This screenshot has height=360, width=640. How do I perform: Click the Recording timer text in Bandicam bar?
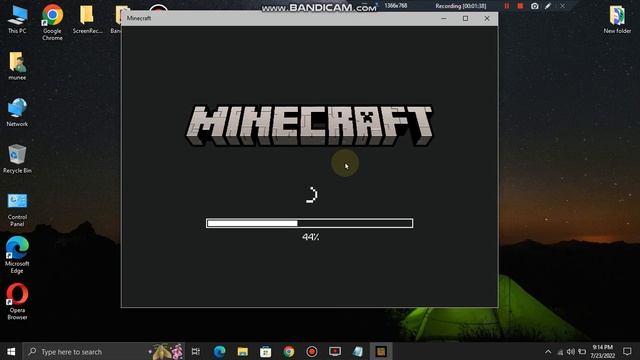point(461,6)
